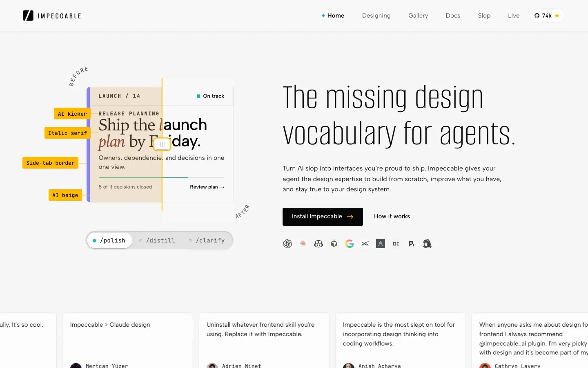
Task: Click the Cursor cube icon
Action: pos(334,244)
